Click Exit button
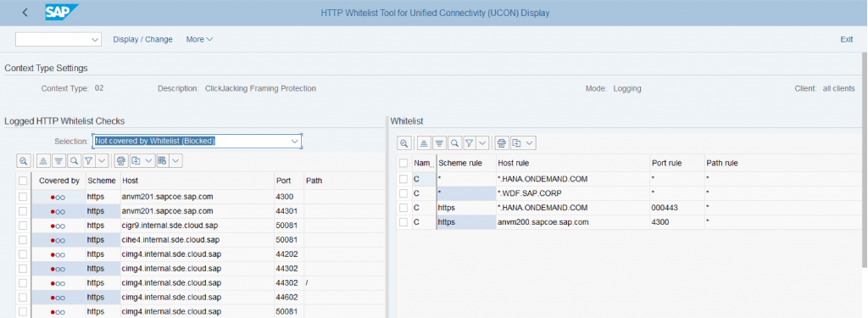Screen dimensions: 868x318 click(847, 39)
